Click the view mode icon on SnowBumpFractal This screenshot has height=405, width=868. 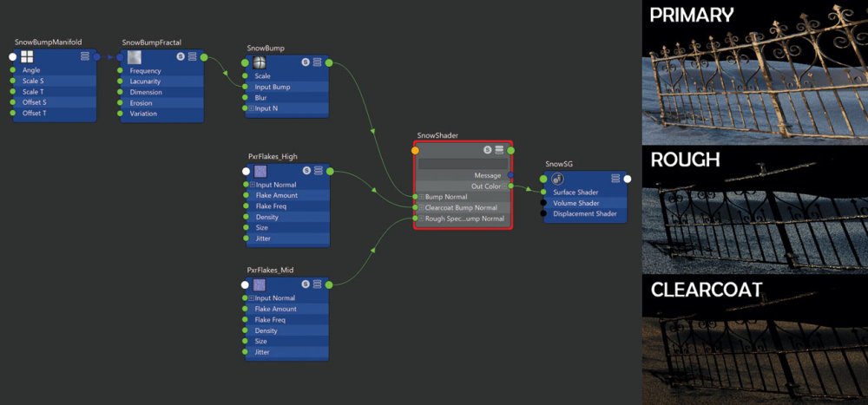[x=192, y=56]
